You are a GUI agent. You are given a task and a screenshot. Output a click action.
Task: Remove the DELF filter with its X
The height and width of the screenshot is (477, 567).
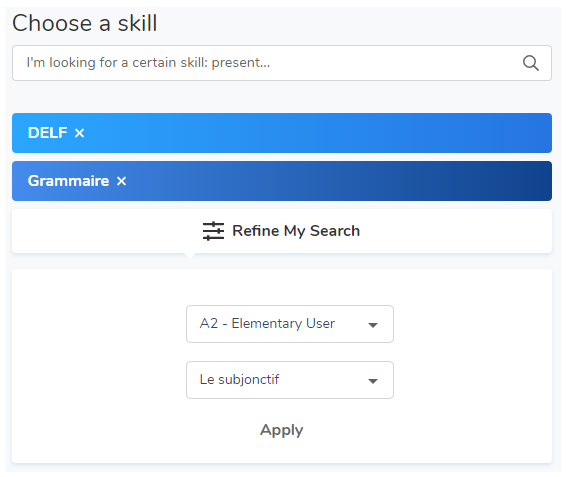coord(80,133)
